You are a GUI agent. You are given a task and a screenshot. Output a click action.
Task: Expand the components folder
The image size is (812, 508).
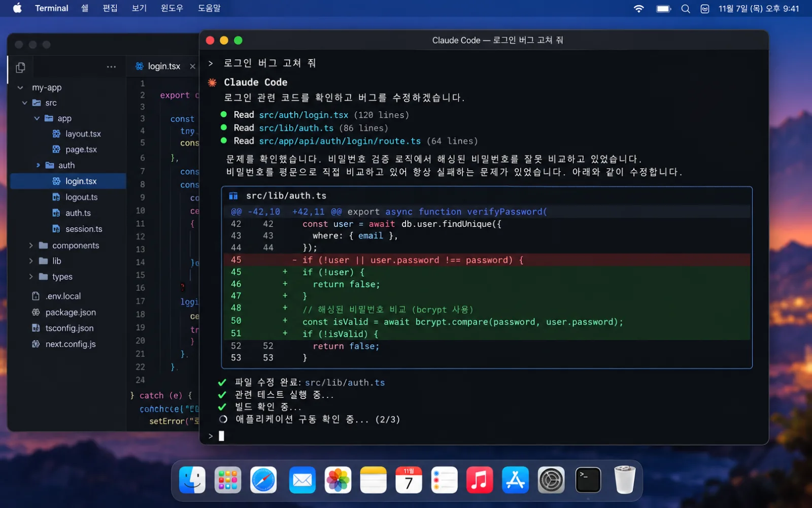(x=31, y=246)
